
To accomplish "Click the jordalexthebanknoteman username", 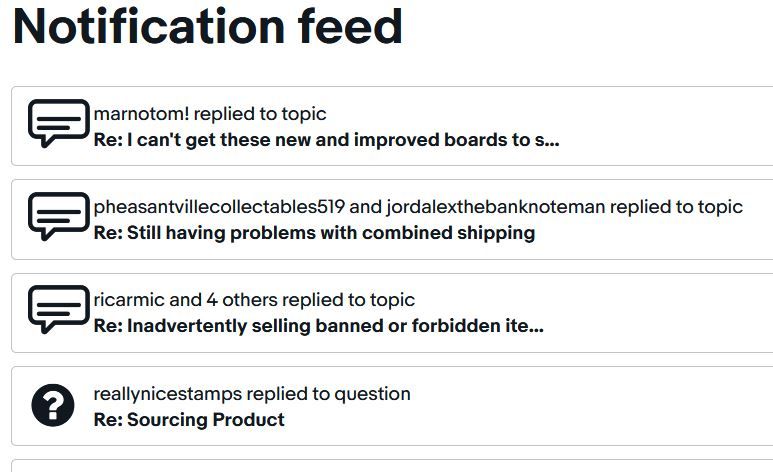I will point(495,207).
